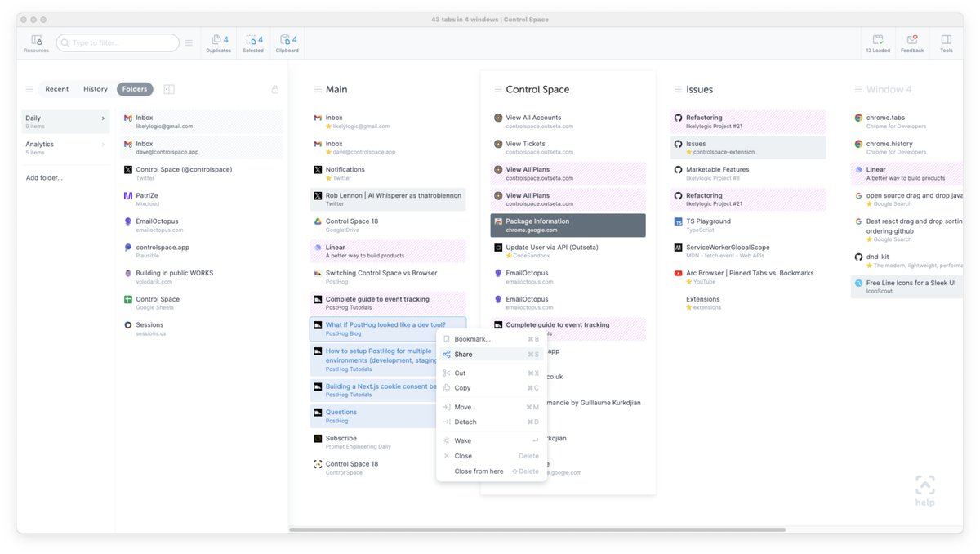The height and width of the screenshot is (554, 980).
Task: Open the Clipboard tabs
Action: [287, 43]
